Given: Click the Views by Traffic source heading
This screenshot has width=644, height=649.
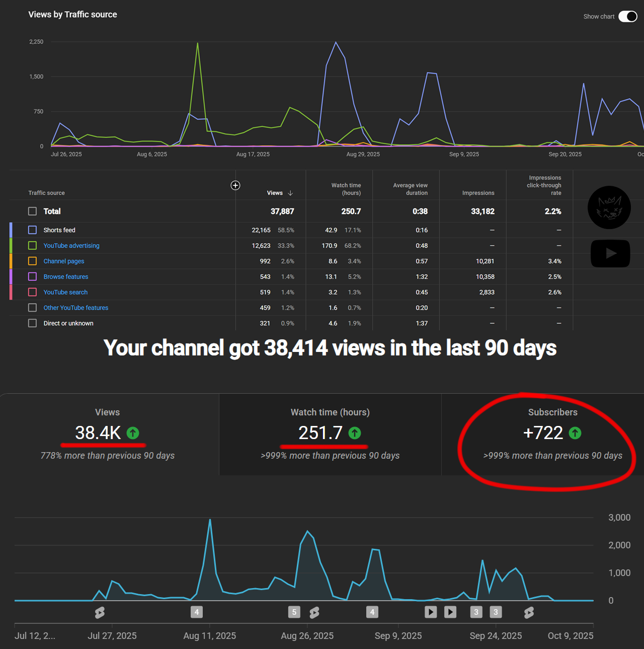Looking at the screenshot, I should [72, 15].
